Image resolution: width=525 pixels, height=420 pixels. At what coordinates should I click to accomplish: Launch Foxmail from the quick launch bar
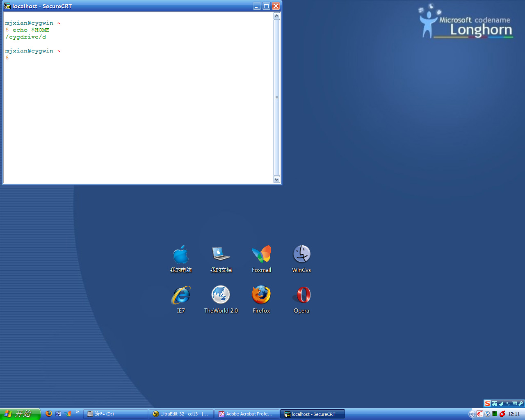(x=68, y=414)
